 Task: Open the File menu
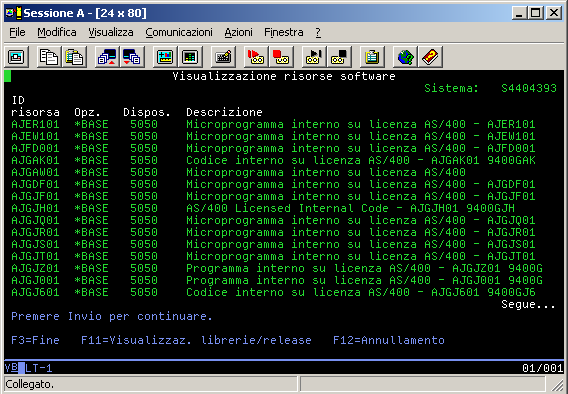click(17, 32)
